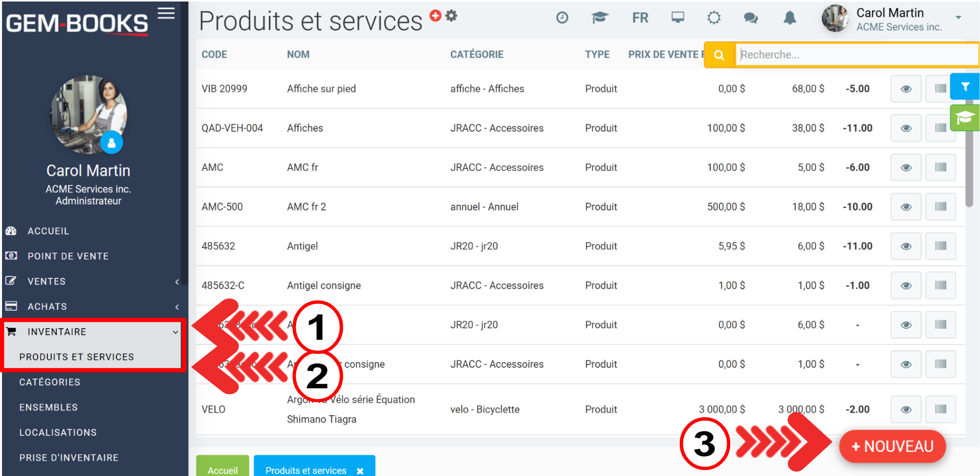Open the graduation cap training icon in header
The width and height of the screenshot is (980, 476).
599,18
